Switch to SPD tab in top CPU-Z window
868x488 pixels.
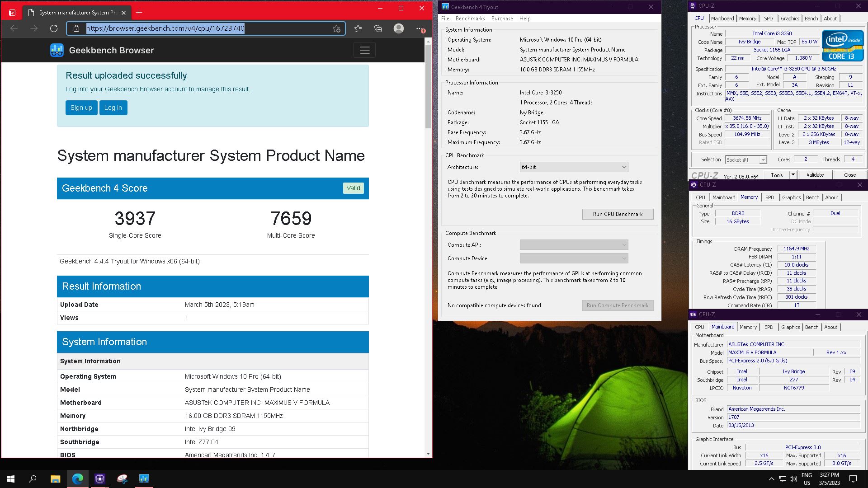click(x=768, y=19)
